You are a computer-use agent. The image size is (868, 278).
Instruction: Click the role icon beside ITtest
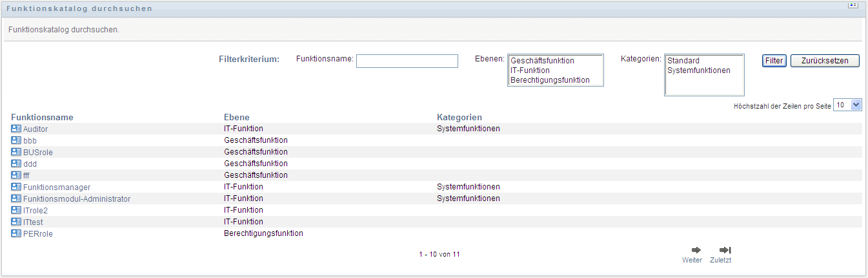(16, 222)
